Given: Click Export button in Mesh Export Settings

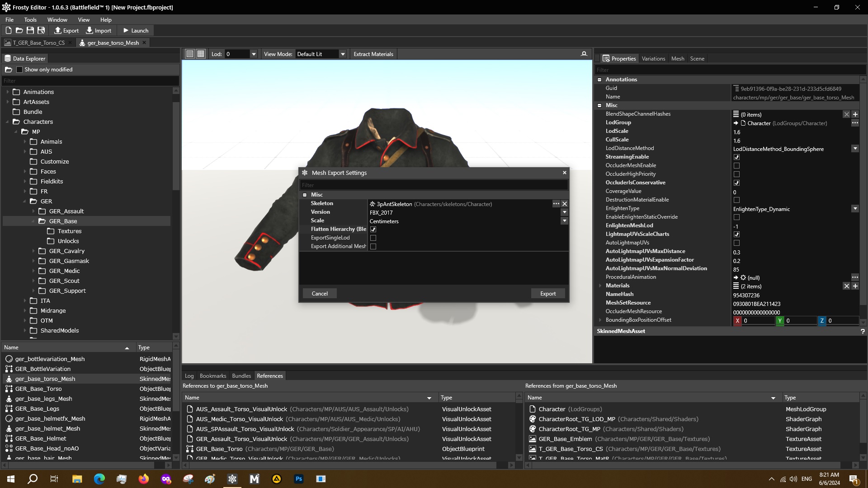Looking at the screenshot, I should coord(547,293).
